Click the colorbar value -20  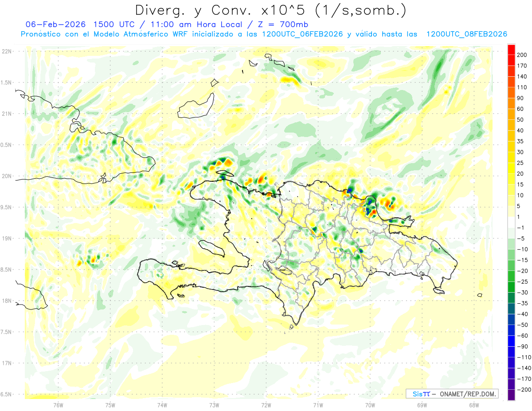click(x=522, y=271)
